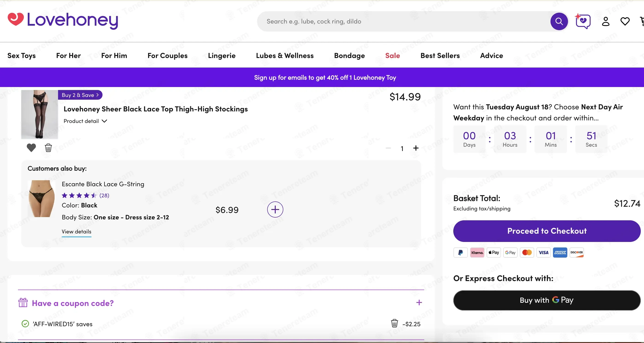Delete the AFF-WIRED15 coupon with trash icon
Viewport: 644px width, 343px height.
(395, 323)
